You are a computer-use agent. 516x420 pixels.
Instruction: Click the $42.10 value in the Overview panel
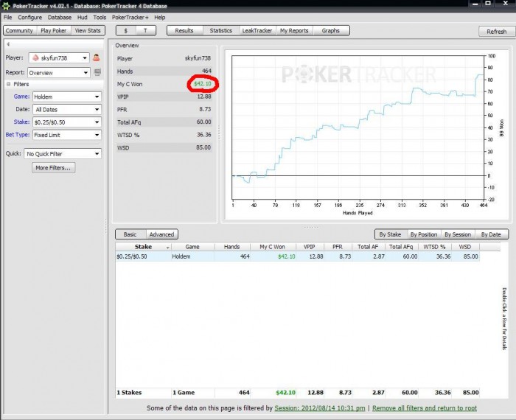click(203, 84)
